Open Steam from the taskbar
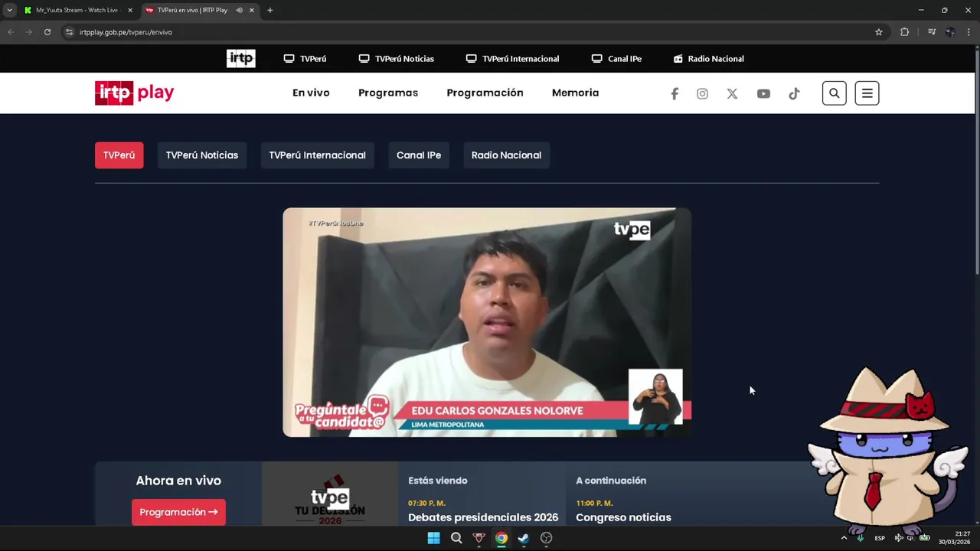This screenshot has height=551, width=980. 524,538
